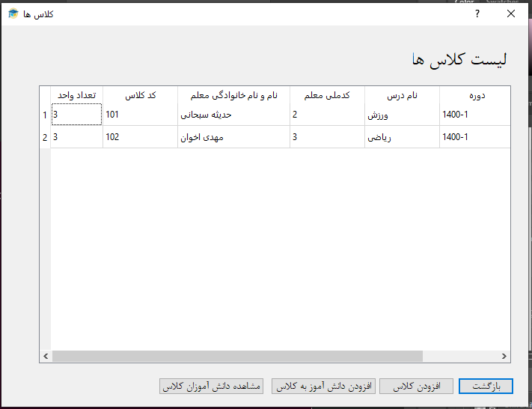Click the left arrow of horizontal scrollbar
The image size is (532, 409).
(x=46, y=356)
